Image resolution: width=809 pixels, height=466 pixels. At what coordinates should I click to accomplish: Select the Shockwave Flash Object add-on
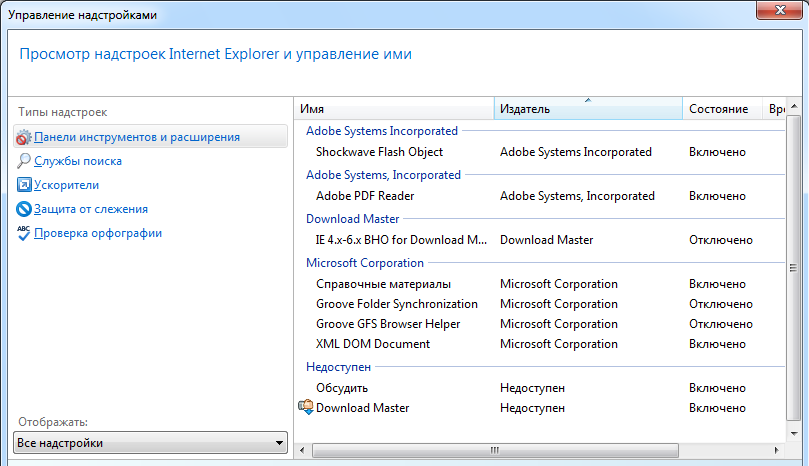point(379,152)
